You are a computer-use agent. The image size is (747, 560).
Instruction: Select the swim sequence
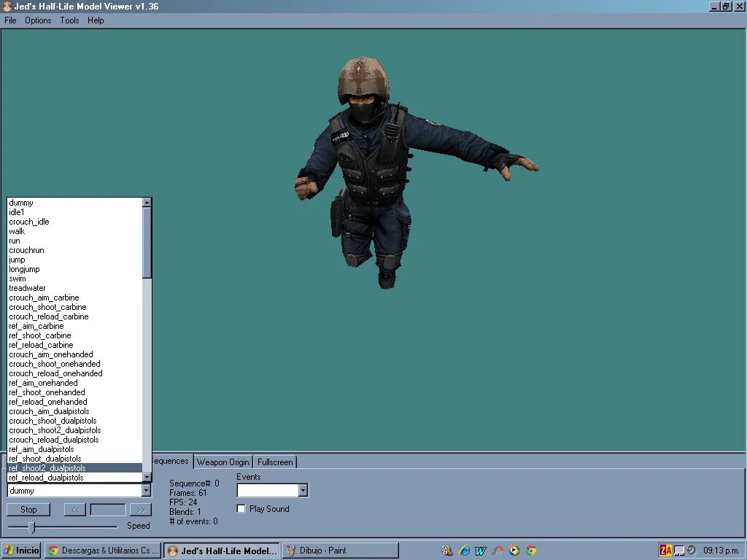tap(75, 279)
